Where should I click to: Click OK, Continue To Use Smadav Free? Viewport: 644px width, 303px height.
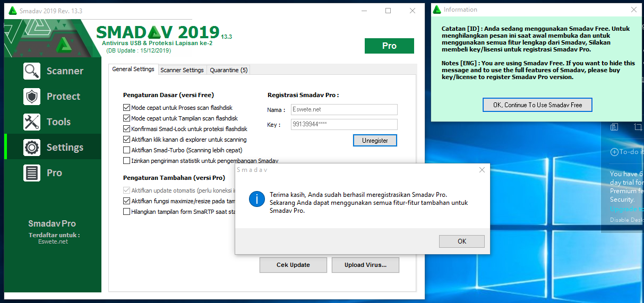coord(537,105)
